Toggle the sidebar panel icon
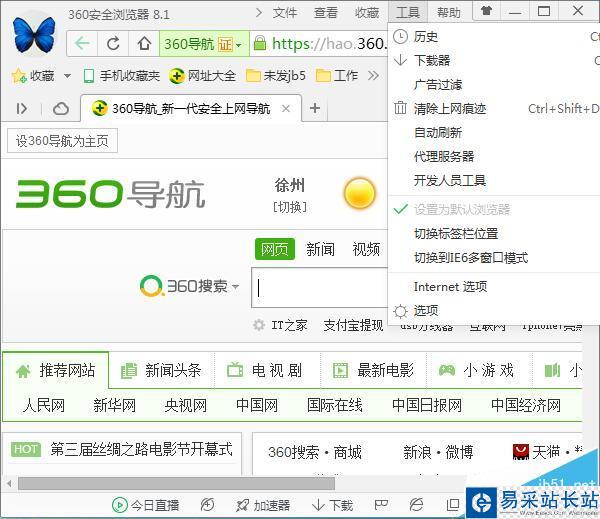Viewport: 600px width, 519px height. pyautogui.click(x=21, y=109)
